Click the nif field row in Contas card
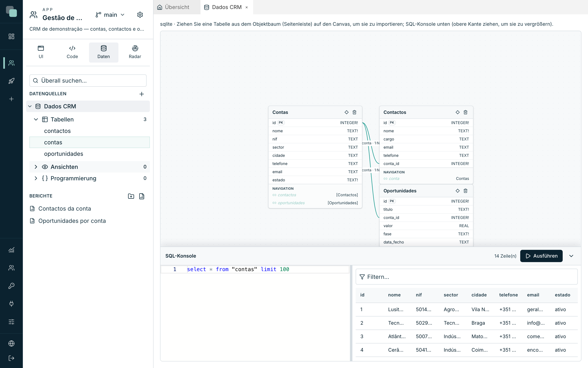Screen dimensions: 588x368 (315, 139)
